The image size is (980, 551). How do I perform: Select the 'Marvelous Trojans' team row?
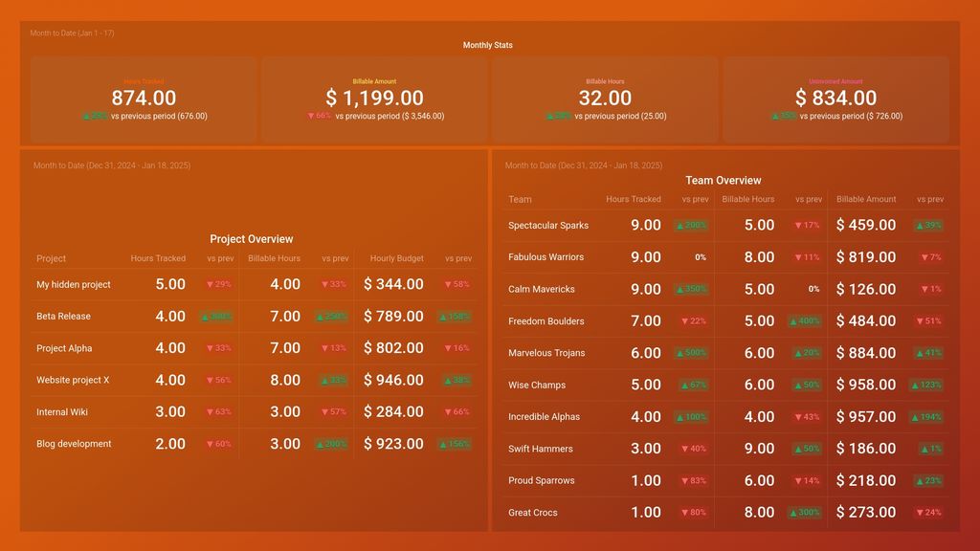click(725, 353)
